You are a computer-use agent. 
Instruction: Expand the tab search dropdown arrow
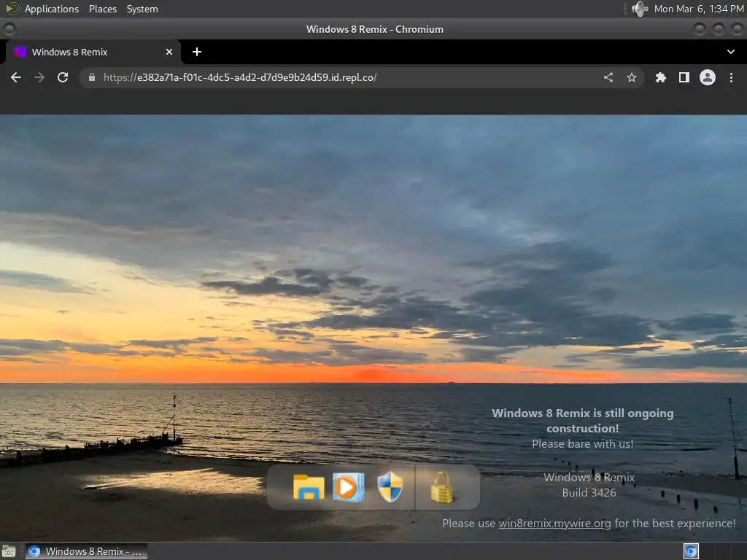coord(731,52)
